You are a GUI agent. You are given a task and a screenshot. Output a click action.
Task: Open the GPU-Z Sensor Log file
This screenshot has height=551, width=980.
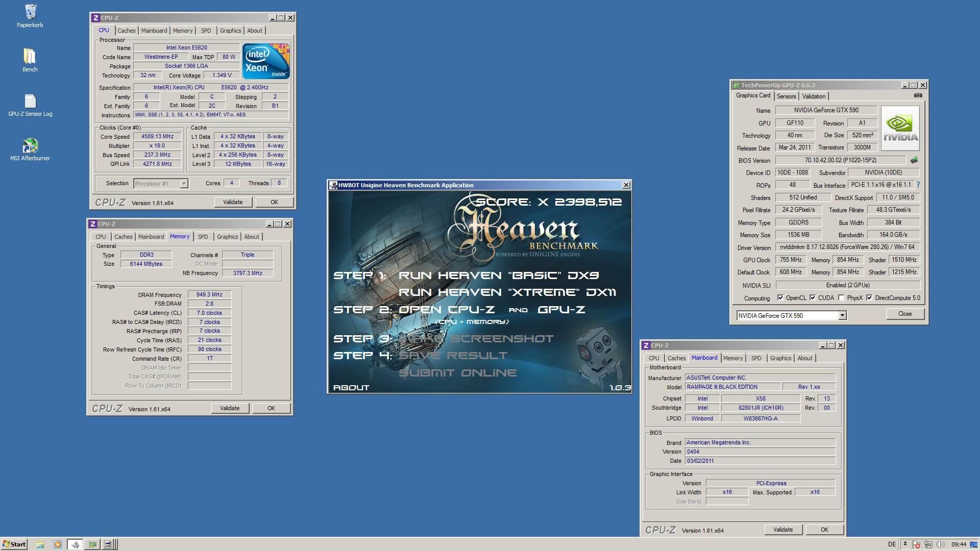click(30, 105)
